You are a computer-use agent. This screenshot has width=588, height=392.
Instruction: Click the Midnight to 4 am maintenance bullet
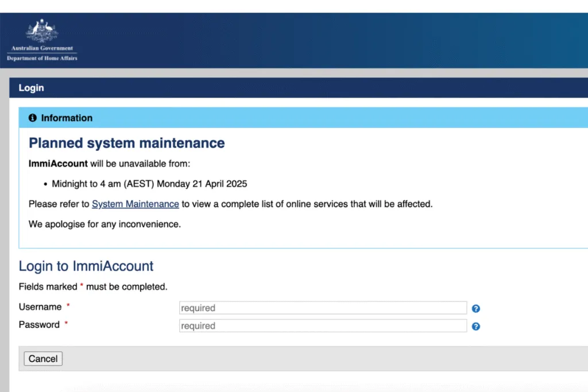(149, 184)
